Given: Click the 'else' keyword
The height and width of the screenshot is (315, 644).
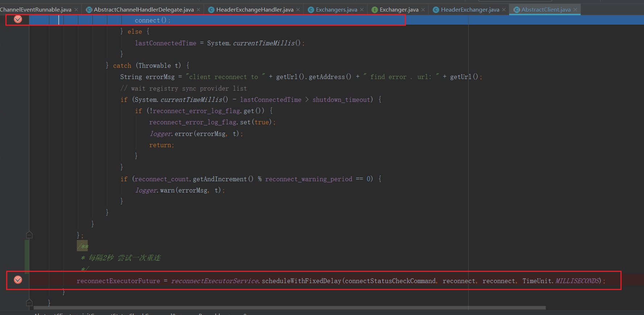Looking at the screenshot, I should [135, 32].
